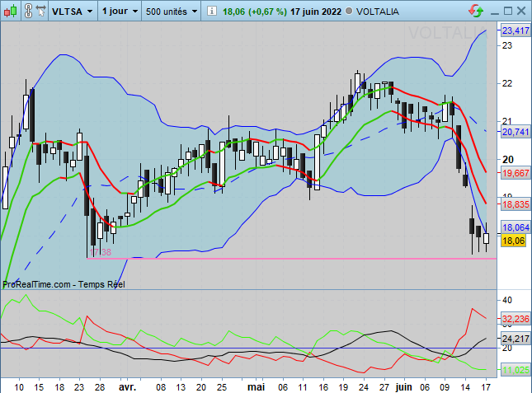The height and width of the screenshot is (393, 532).
Task: Click the mai label on time axis
Action: tap(256, 387)
